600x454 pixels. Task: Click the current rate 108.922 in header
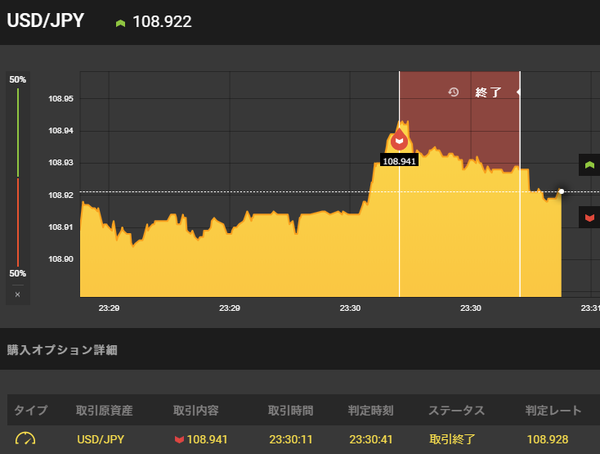(162, 22)
